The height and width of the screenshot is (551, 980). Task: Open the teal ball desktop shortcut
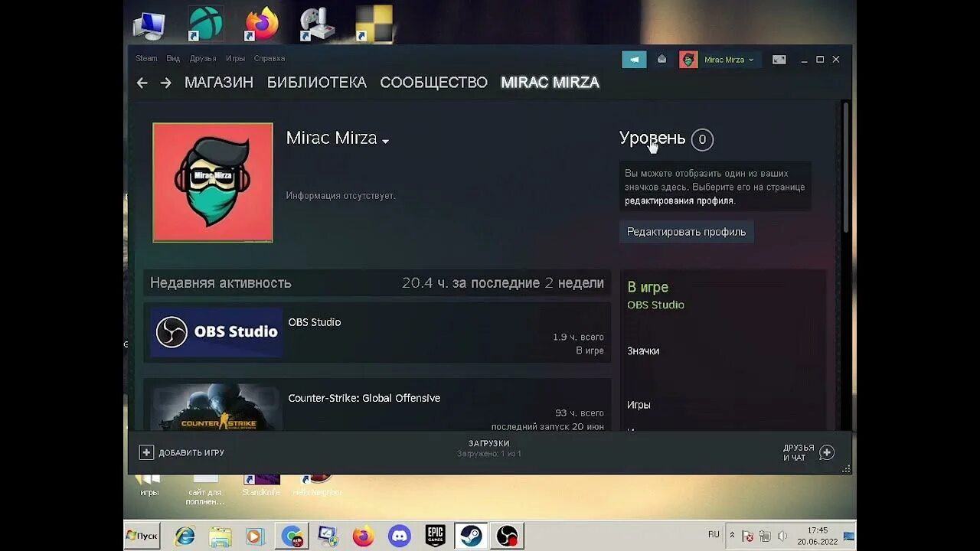pos(205,24)
